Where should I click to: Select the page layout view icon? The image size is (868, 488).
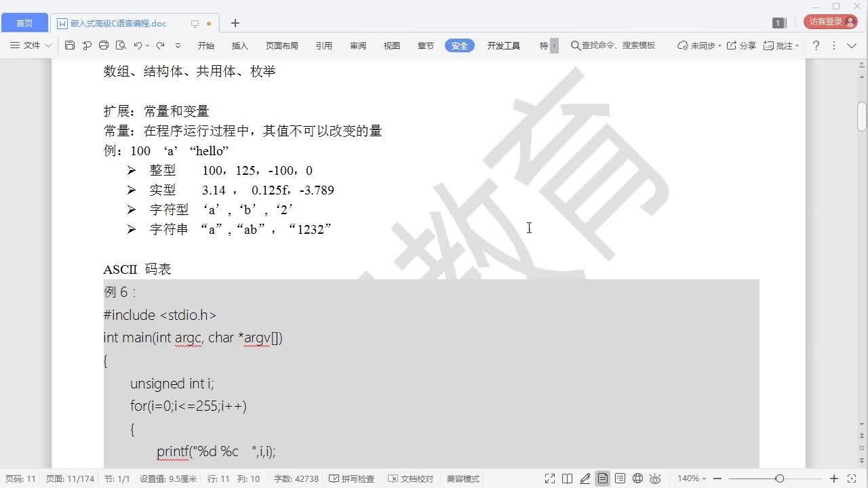[x=602, y=479]
